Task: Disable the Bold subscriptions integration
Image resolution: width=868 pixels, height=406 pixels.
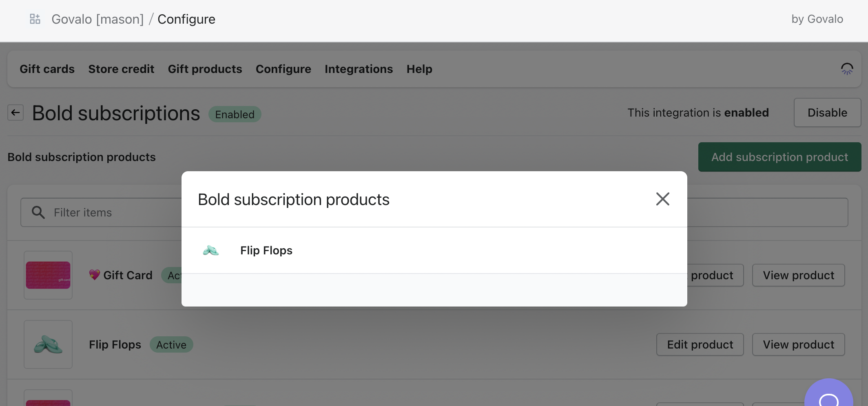Action: (827, 113)
